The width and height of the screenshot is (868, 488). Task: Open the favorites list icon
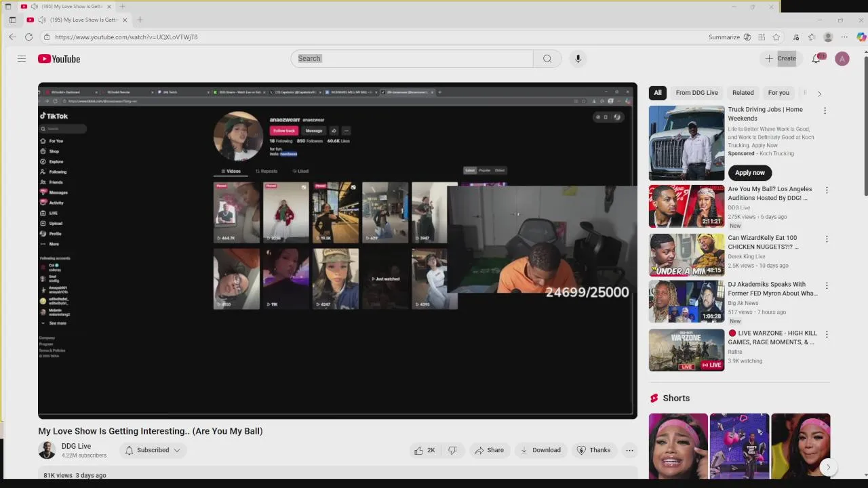812,37
